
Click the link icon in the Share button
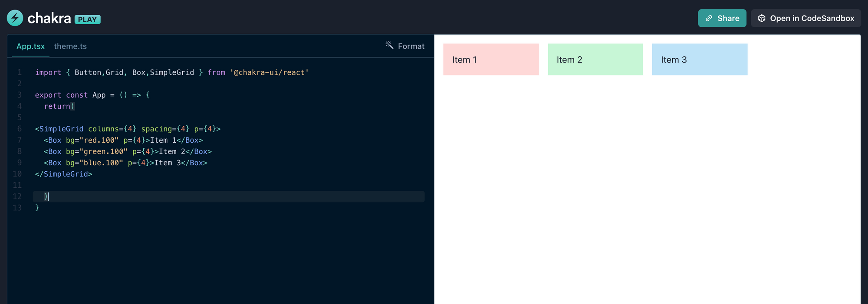click(x=709, y=18)
